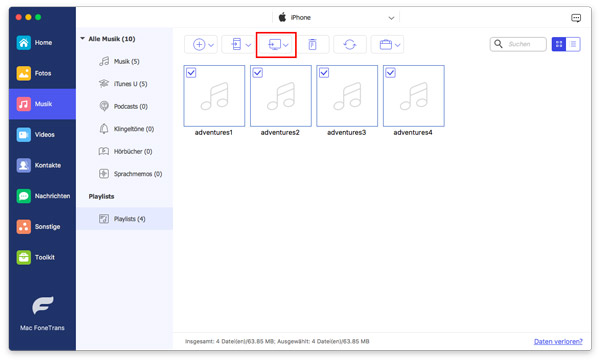This screenshot has width=600, height=361.
Task: Toggle the adventures4 checkbox
Action: 390,73
